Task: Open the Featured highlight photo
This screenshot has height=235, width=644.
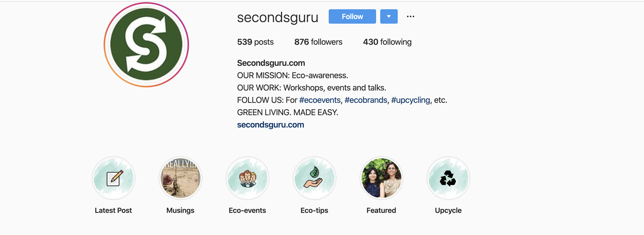Action: 382,178
